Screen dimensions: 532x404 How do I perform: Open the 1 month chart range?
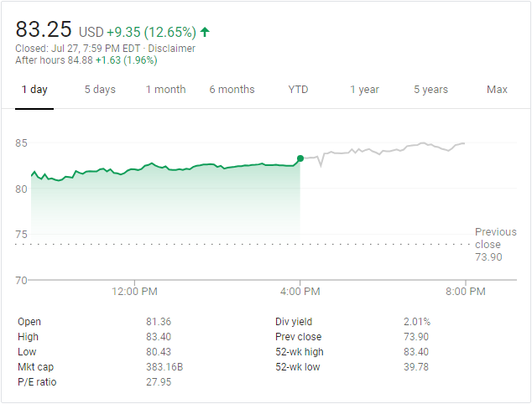[x=165, y=90]
